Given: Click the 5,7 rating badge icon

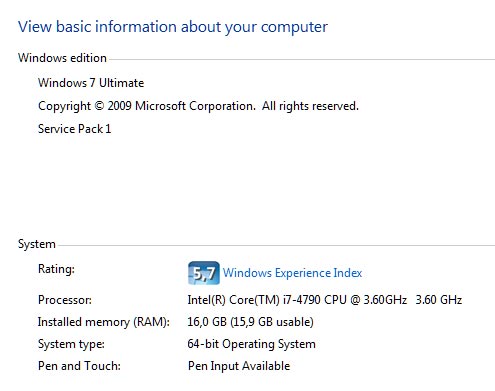Looking at the screenshot, I should (204, 273).
